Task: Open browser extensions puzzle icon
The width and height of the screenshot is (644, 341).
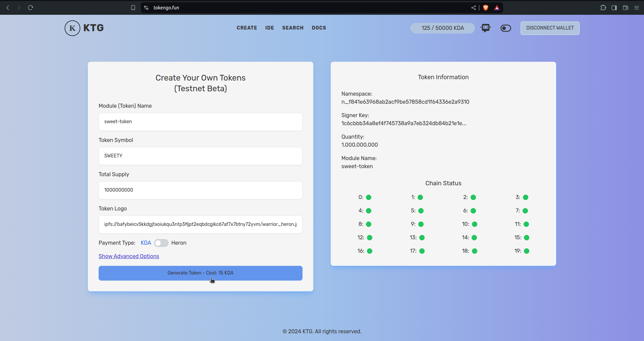Action: pyautogui.click(x=603, y=8)
